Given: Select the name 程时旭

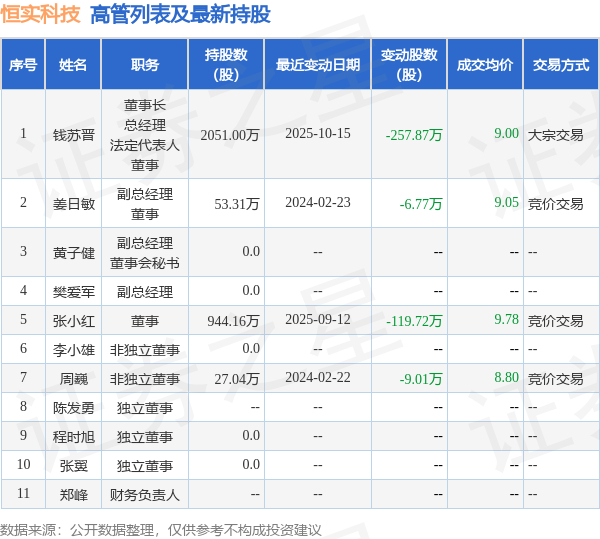Looking at the screenshot, I should click(73, 437).
